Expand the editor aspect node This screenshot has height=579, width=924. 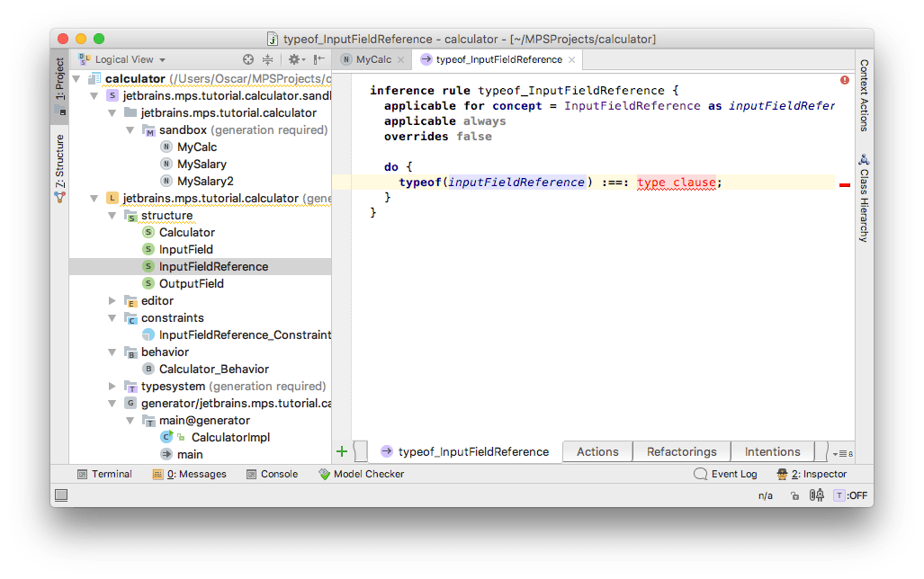coord(112,301)
